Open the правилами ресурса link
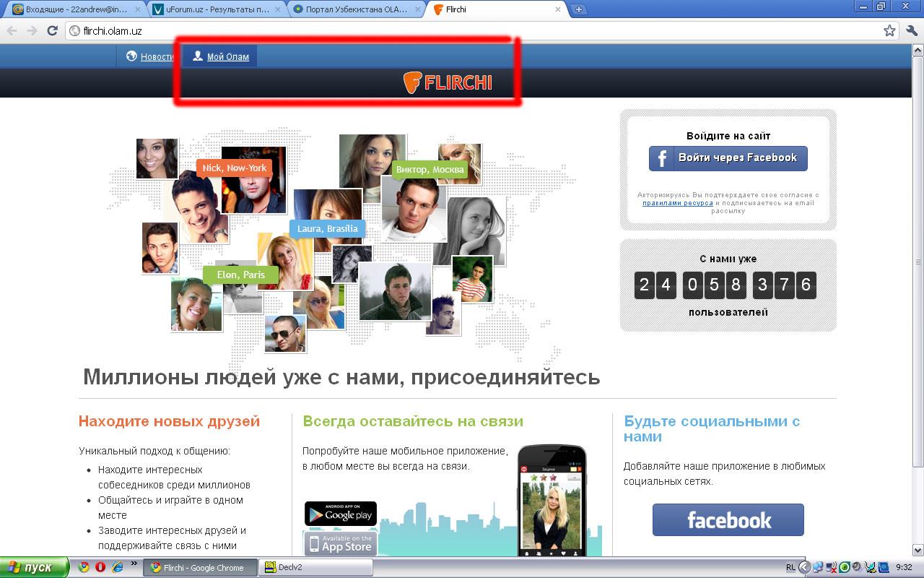 tap(677, 203)
